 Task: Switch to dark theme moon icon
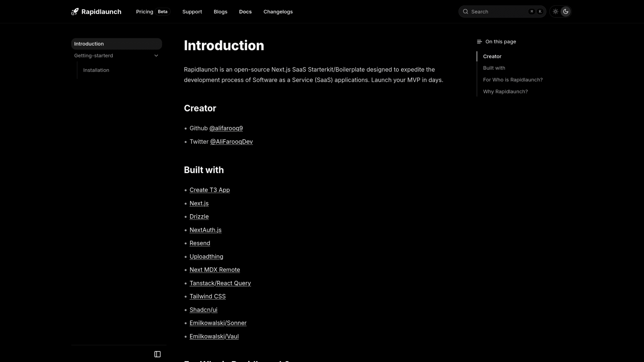[x=566, y=12]
